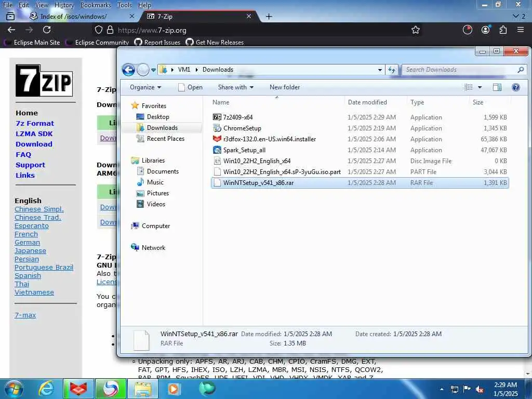Open the Download link in 7-Zip sidebar

coord(34,144)
